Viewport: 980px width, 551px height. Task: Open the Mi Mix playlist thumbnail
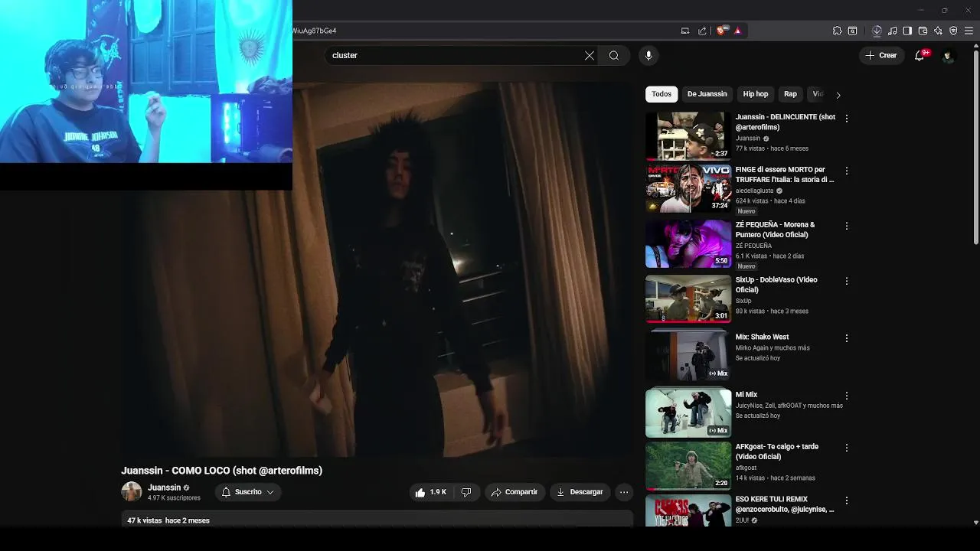click(x=688, y=412)
